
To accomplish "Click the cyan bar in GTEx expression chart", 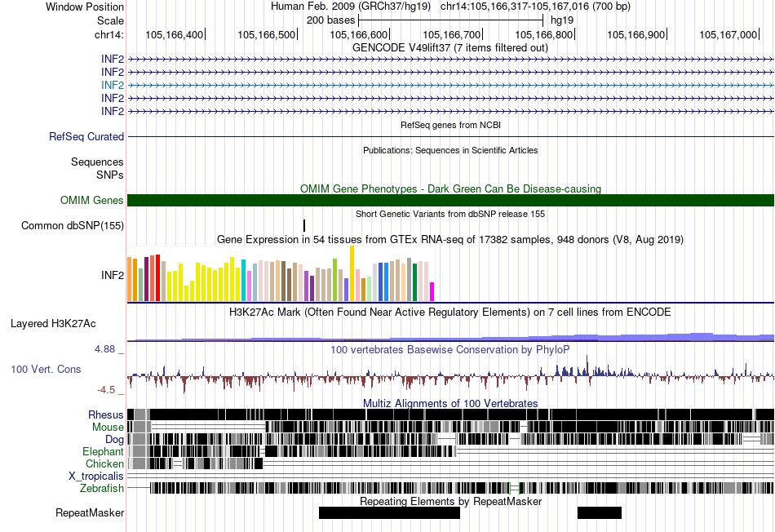I will point(243,280).
